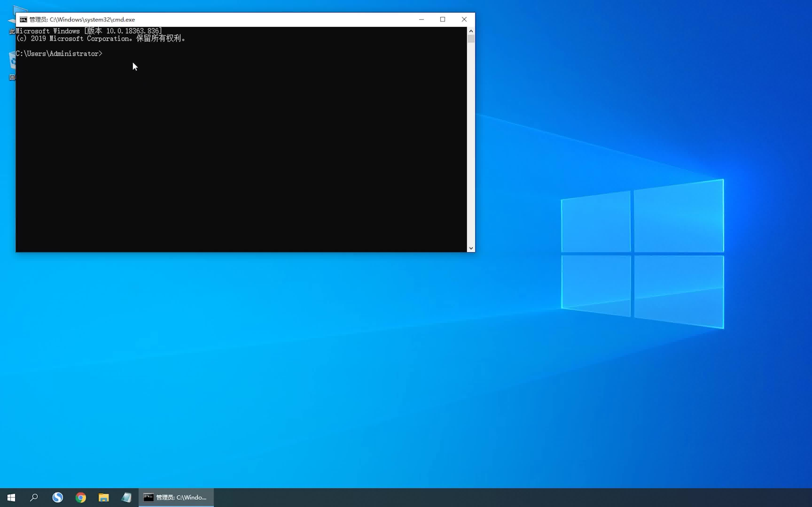This screenshot has width=812, height=507.
Task: Open Google Chrome from the taskbar
Action: 81,497
